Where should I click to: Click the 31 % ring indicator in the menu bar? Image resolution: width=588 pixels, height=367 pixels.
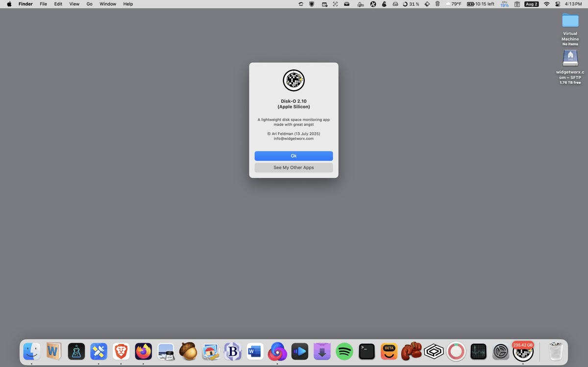coord(411,4)
